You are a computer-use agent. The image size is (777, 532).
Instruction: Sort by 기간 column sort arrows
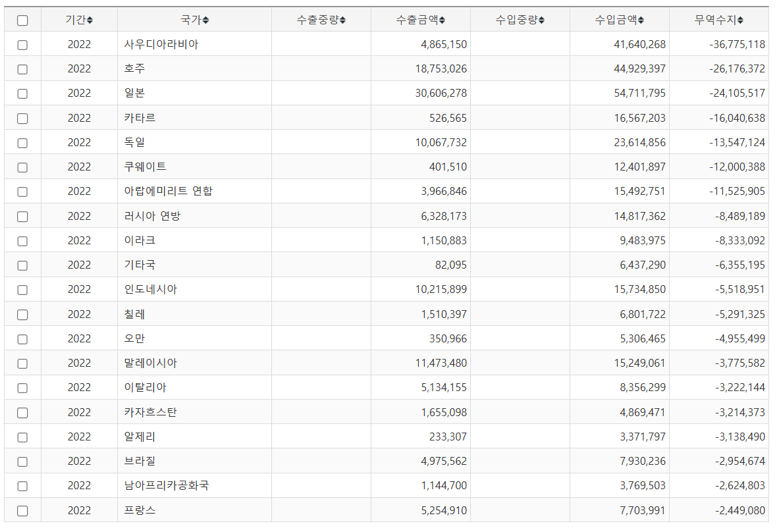[x=90, y=20]
